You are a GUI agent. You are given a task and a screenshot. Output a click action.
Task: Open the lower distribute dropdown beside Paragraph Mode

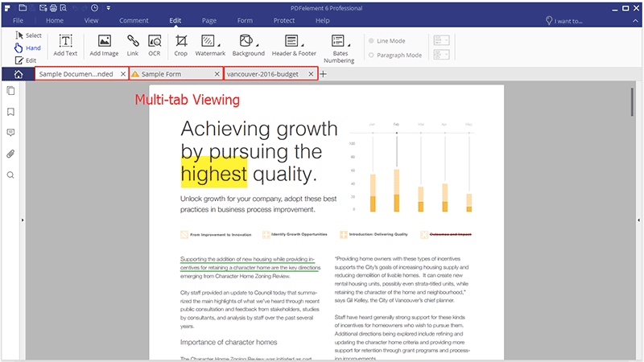[441, 55]
